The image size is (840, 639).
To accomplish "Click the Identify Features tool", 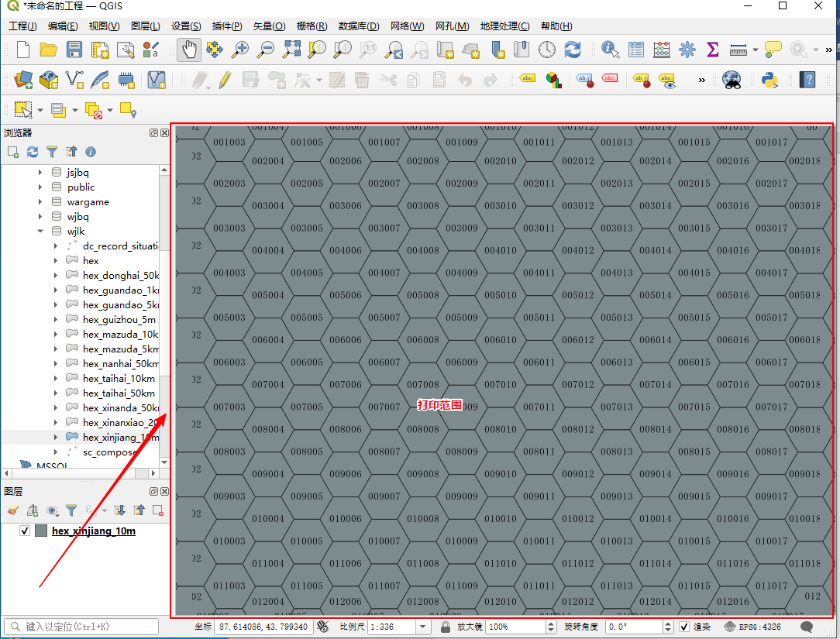I will 611,50.
